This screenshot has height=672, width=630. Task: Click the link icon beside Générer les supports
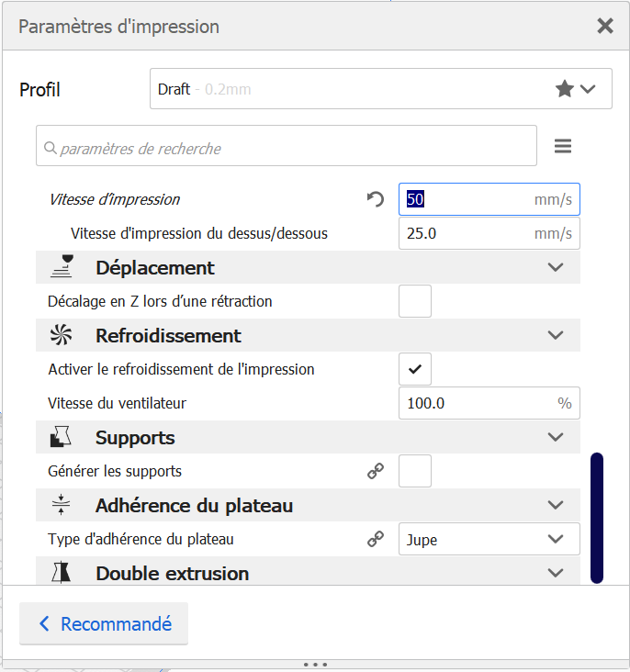click(375, 472)
